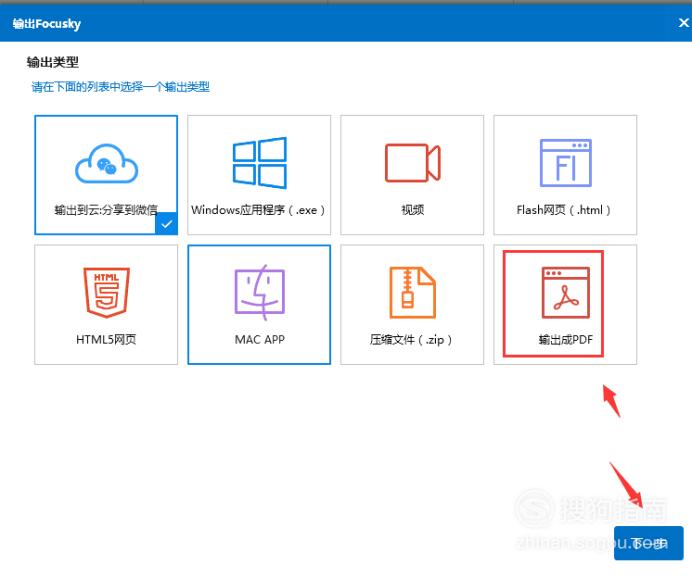Click the HTML5网页 label
This screenshot has width=692, height=577.
click(106, 339)
